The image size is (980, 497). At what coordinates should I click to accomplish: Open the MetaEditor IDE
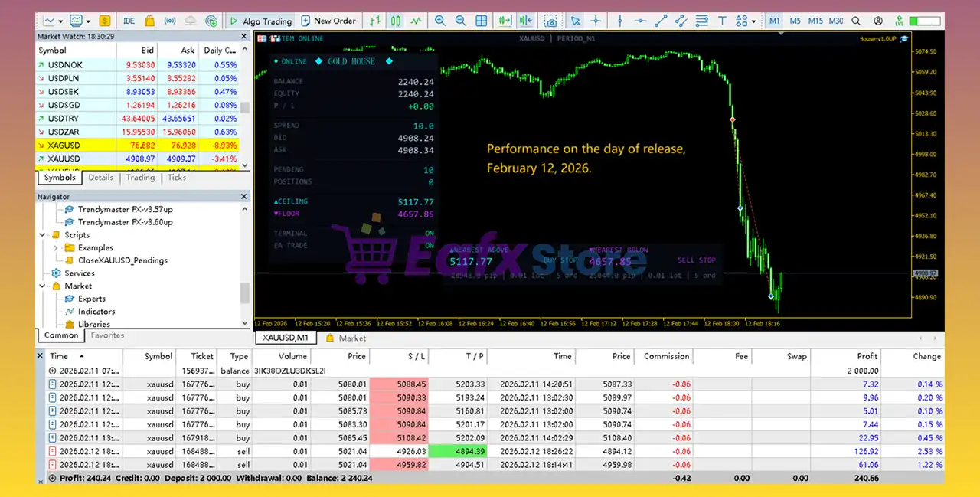[129, 21]
